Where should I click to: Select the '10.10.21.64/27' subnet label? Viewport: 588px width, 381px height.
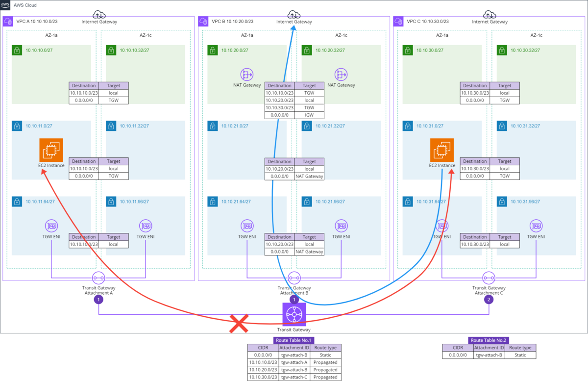(237, 202)
